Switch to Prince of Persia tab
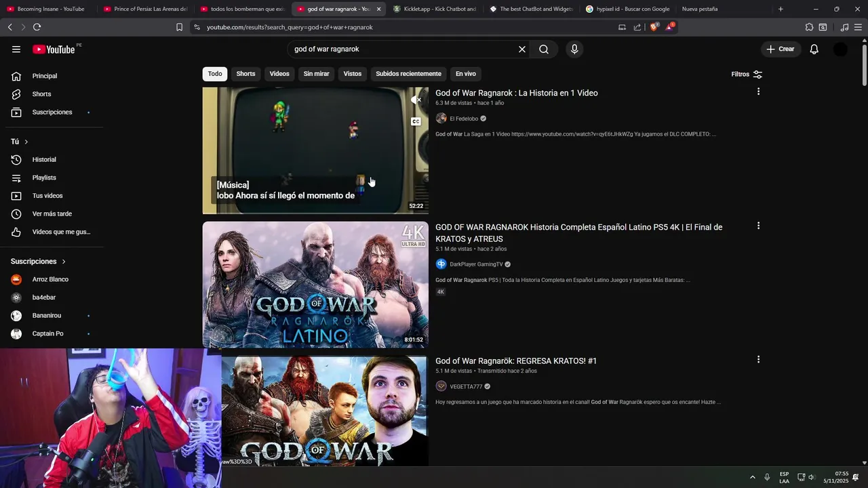The image size is (868, 488). (x=146, y=9)
